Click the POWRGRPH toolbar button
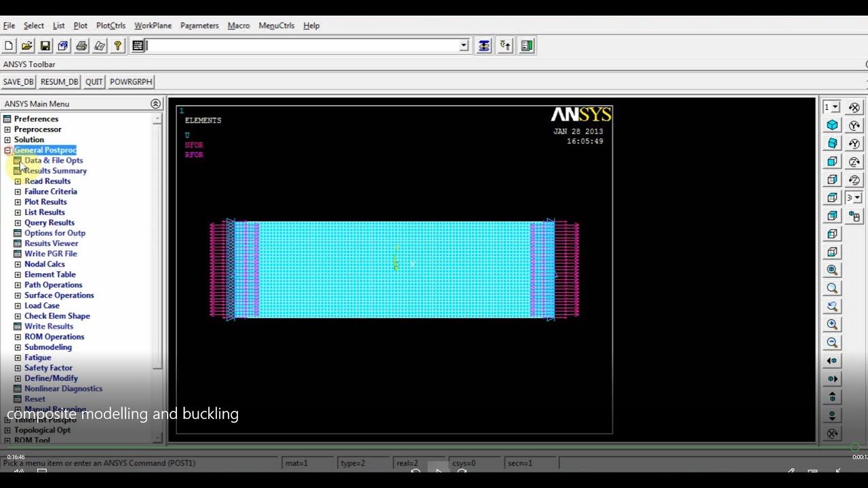Image resolution: width=868 pixels, height=488 pixels. click(131, 82)
